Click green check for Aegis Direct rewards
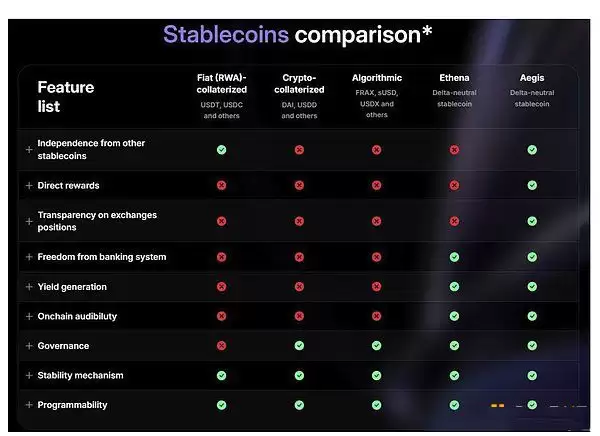This screenshot has width=600, height=436. click(x=532, y=185)
